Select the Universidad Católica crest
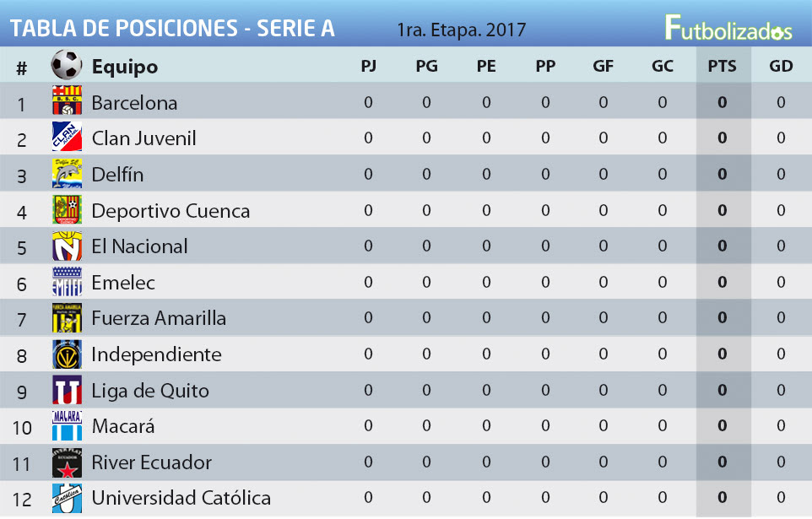The image size is (812, 519). point(67,498)
